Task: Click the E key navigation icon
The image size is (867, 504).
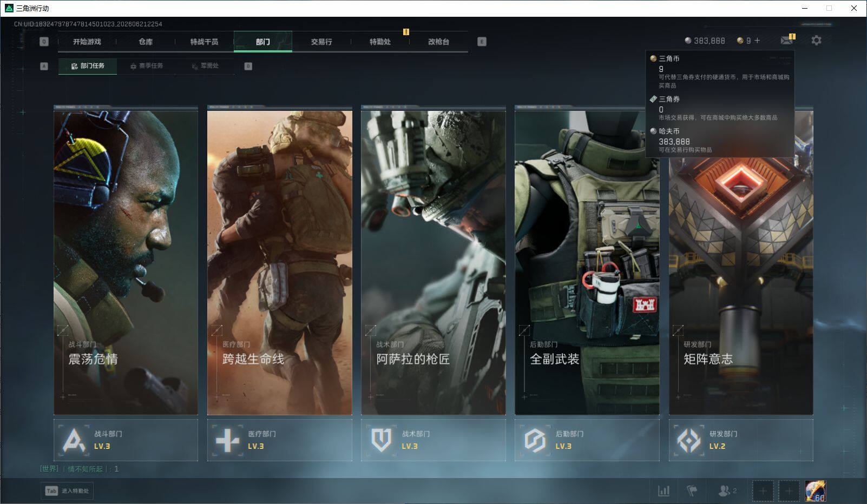Action: click(482, 42)
